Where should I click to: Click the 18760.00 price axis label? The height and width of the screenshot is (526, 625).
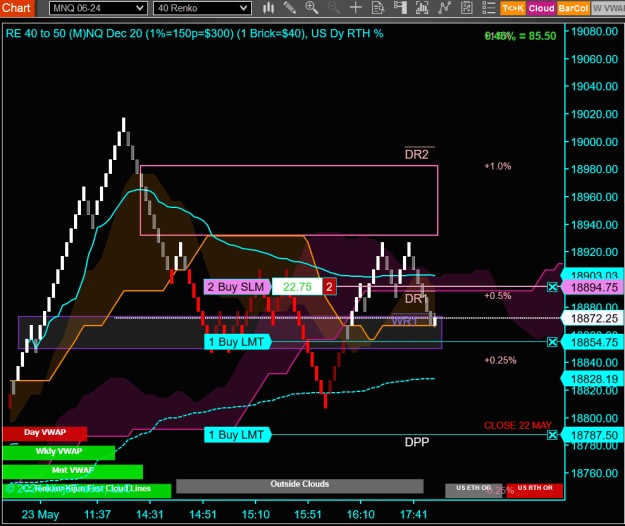coord(594,473)
